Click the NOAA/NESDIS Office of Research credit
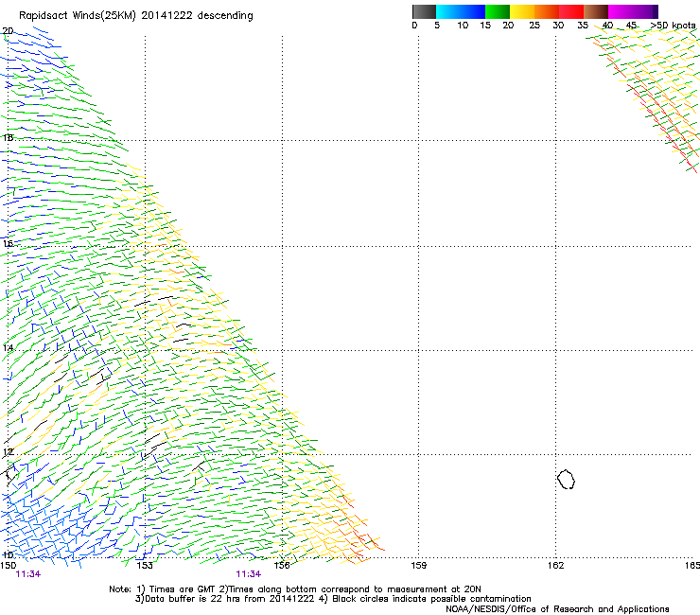This screenshot has width=700, height=615. 557,609
